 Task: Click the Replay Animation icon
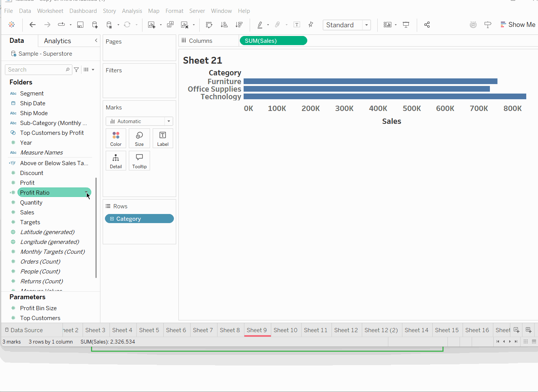pos(61,25)
